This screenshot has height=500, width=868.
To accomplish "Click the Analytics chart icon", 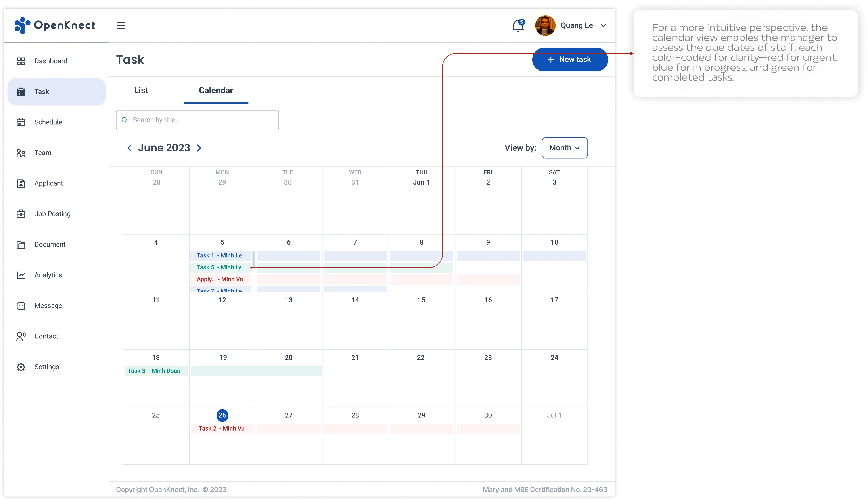I will 21,275.
